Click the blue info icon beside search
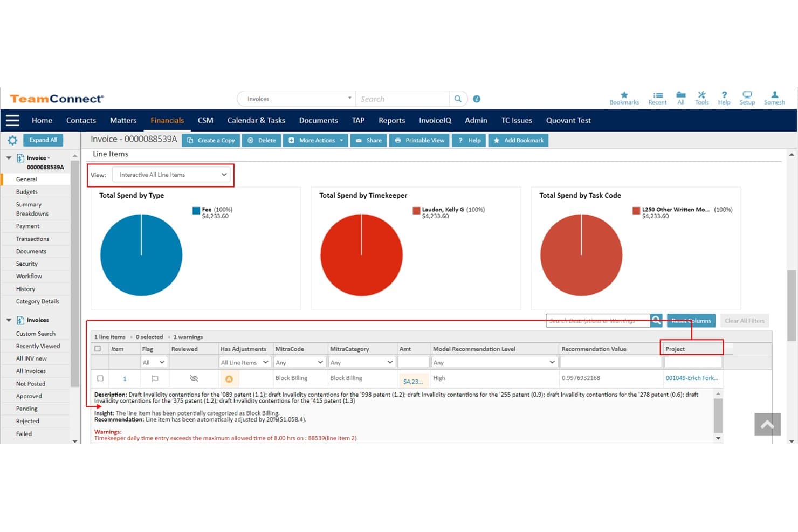The image size is (798, 532). [477, 99]
